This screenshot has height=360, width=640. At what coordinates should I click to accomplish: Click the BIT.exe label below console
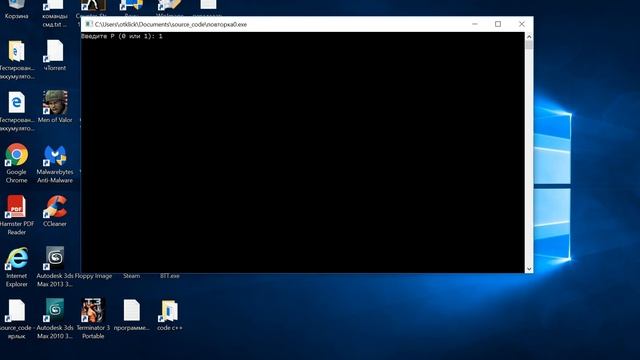(170, 276)
